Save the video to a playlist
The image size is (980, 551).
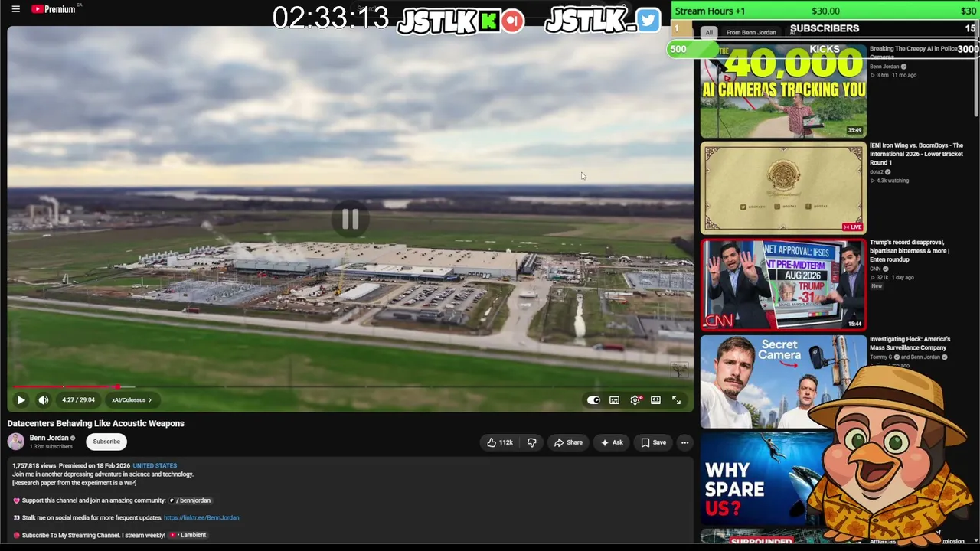pyautogui.click(x=653, y=442)
